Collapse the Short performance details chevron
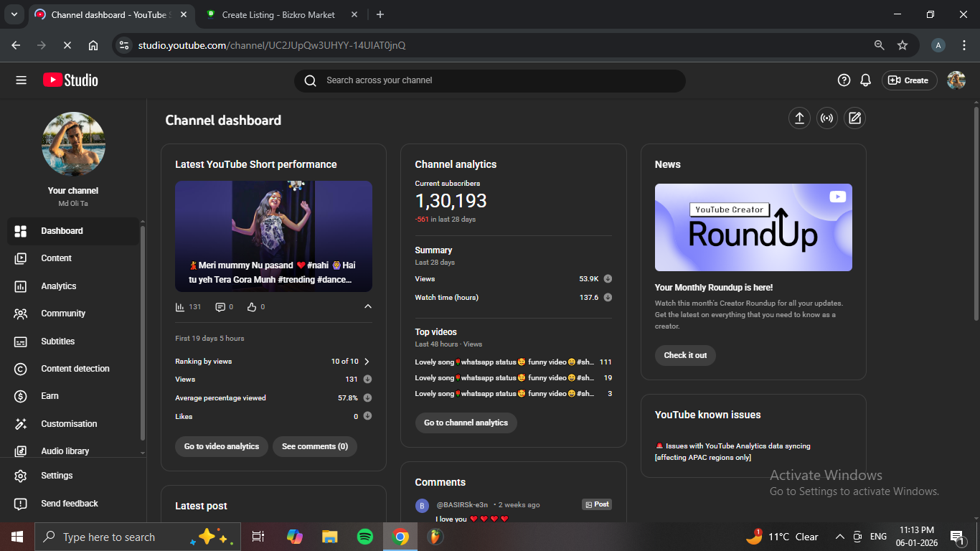The image size is (980, 551). 368,307
